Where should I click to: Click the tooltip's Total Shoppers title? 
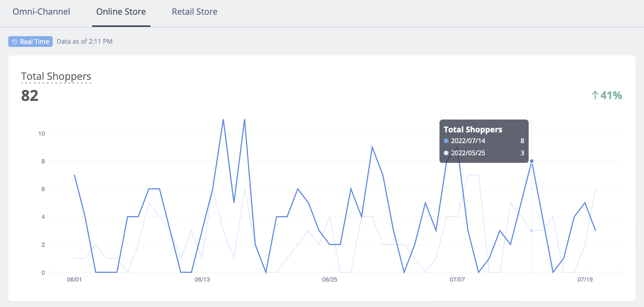(x=473, y=130)
